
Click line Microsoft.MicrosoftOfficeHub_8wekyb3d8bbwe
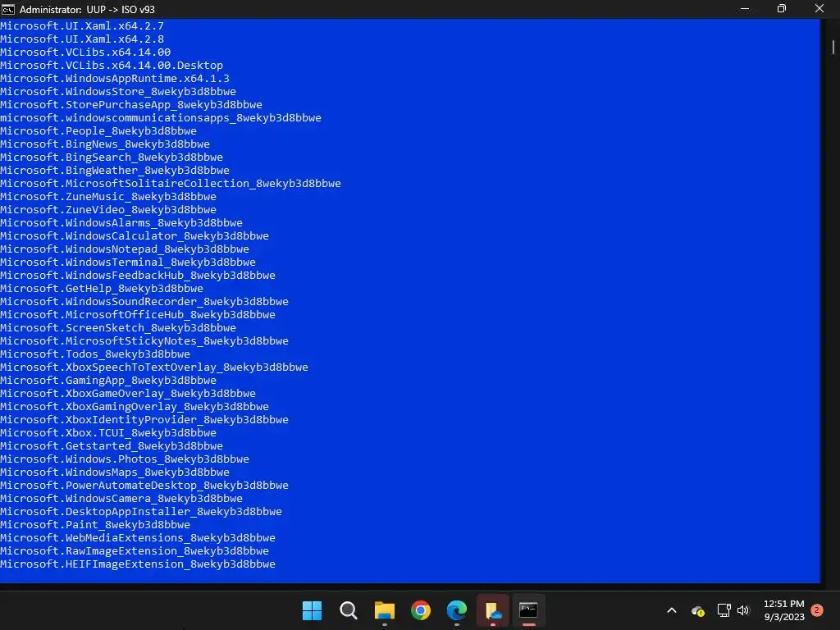coord(138,314)
